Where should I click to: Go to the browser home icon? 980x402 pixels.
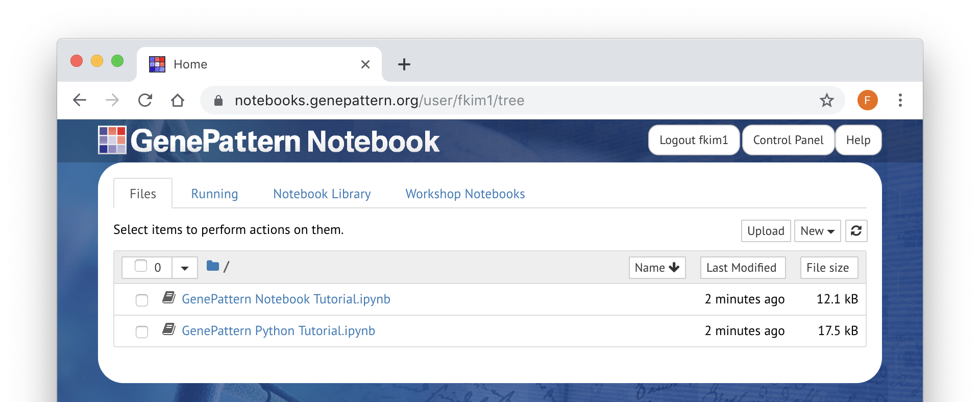(178, 100)
